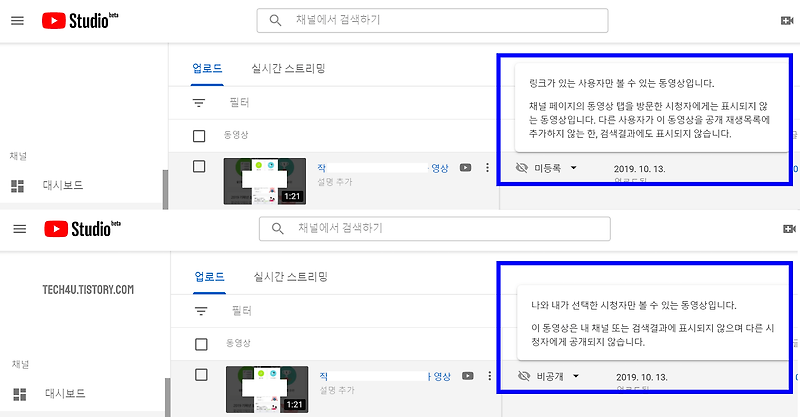Open the three-dot options menu of lower video
The width and height of the screenshot is (800, 417).
tap(490, 376)
